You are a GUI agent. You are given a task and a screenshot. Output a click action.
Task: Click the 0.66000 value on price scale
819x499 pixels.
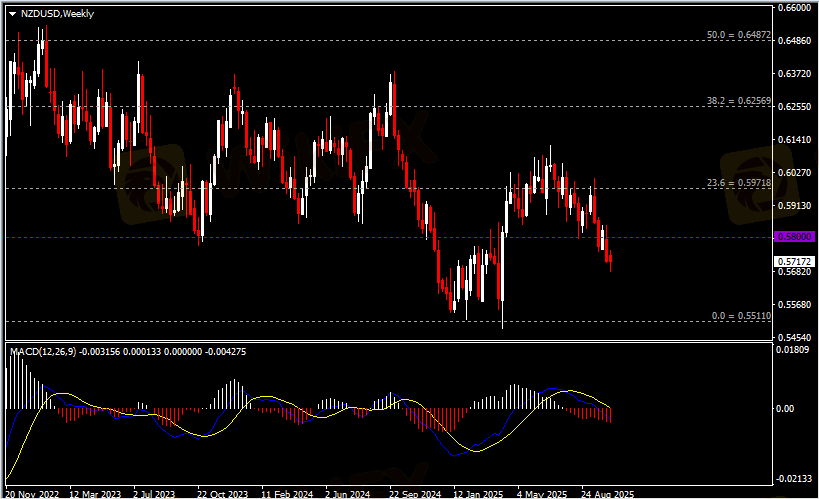pos(795,8)
